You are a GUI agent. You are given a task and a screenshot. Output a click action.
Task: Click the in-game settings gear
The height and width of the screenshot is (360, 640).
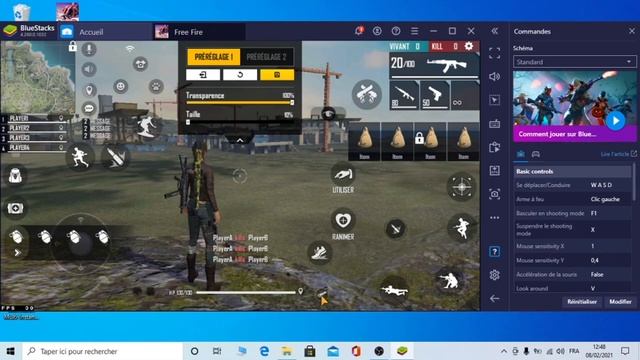pyautogui.click(x=469, y=46)
